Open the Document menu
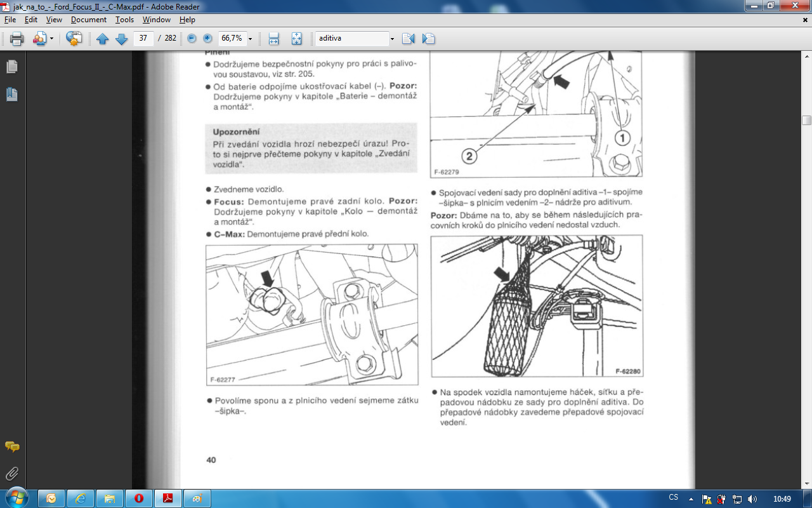Viewport: 812px width, 508px height. (x=88, y=20)
